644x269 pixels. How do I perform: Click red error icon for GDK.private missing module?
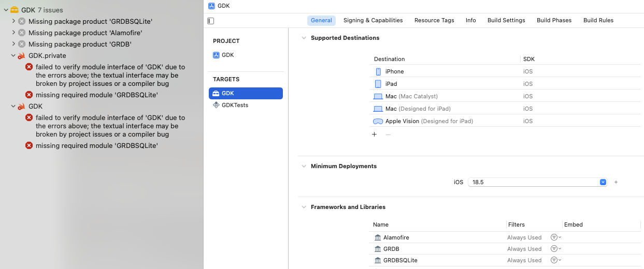point(29,95)
